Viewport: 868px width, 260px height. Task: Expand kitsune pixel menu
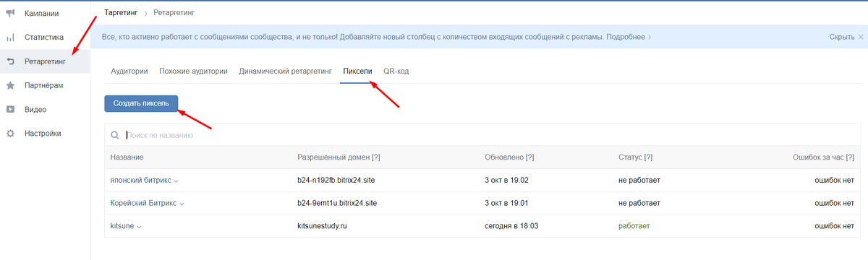(x=139, y=227)
